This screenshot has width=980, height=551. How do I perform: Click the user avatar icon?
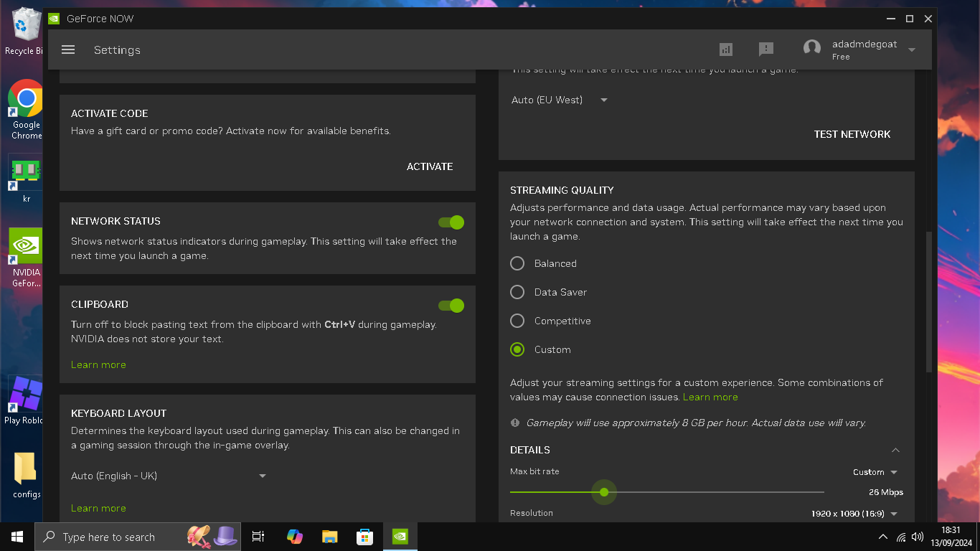(812, 48)
